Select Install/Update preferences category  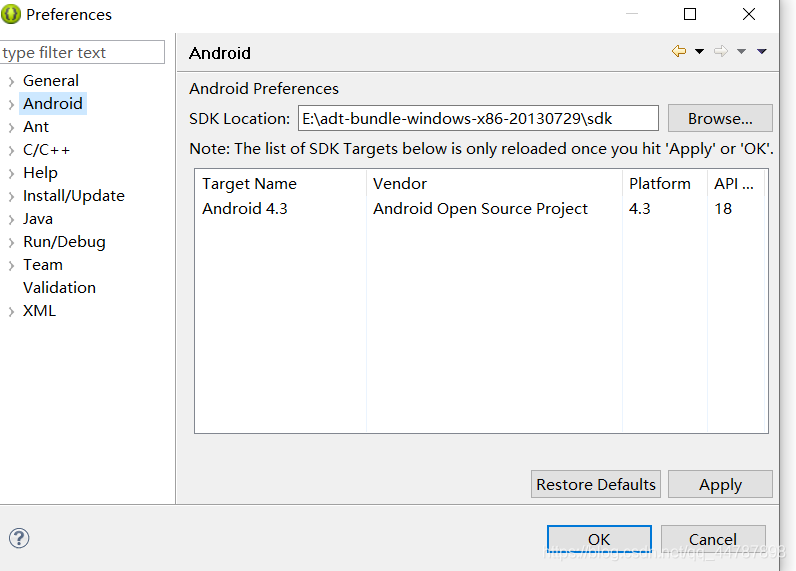click(x=74, y=196)
